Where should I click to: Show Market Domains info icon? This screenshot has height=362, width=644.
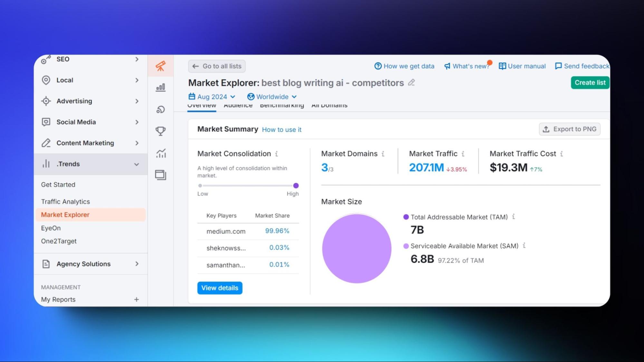pos(383,154)
